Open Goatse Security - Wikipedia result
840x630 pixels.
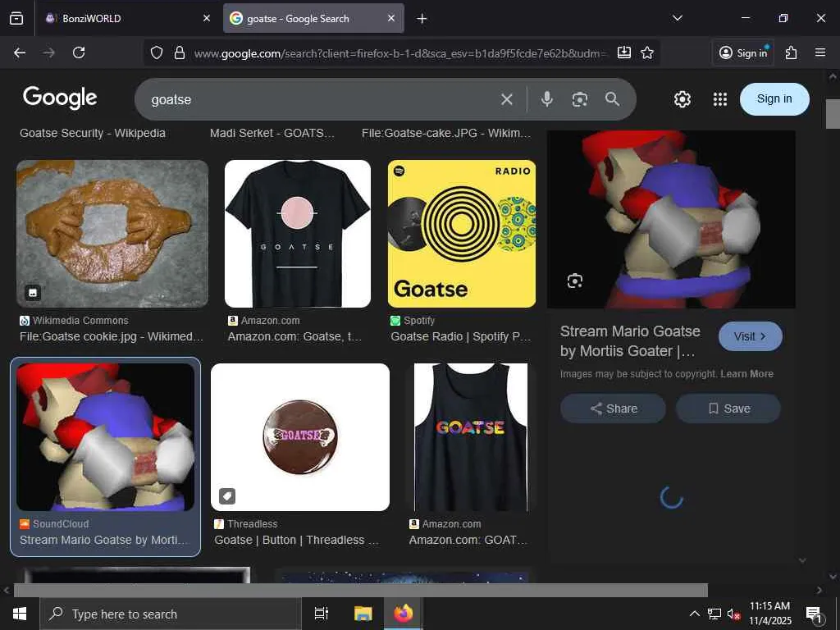click(93, 133)
